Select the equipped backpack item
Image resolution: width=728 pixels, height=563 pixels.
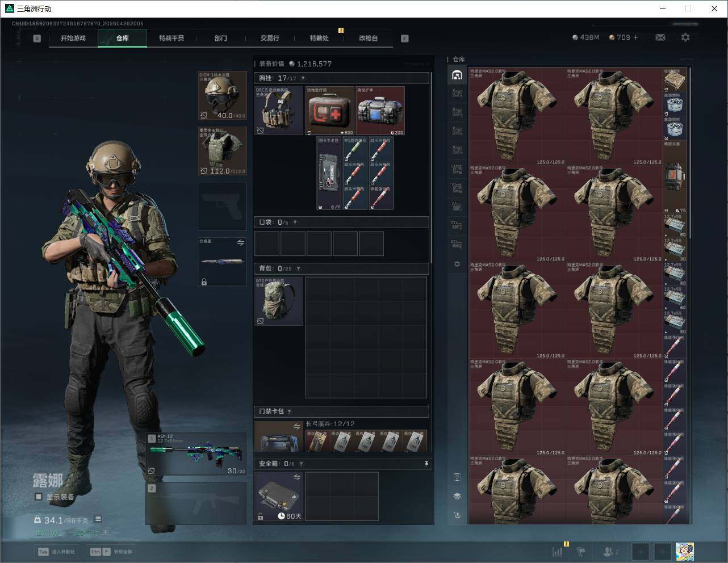[x=279, y=301]
